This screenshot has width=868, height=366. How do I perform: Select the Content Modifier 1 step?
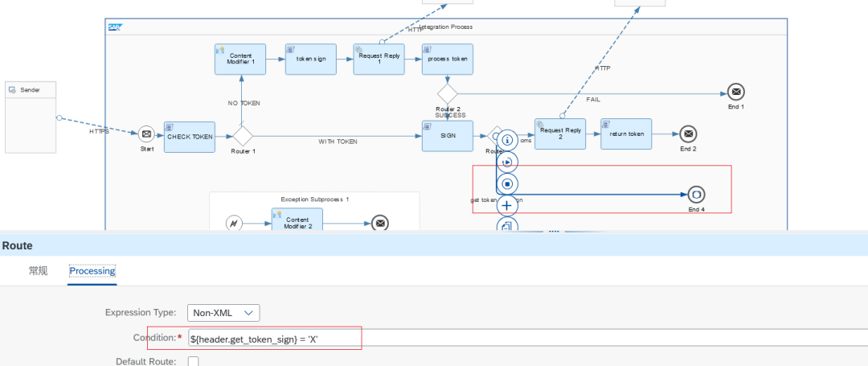[x=240, y=60]
